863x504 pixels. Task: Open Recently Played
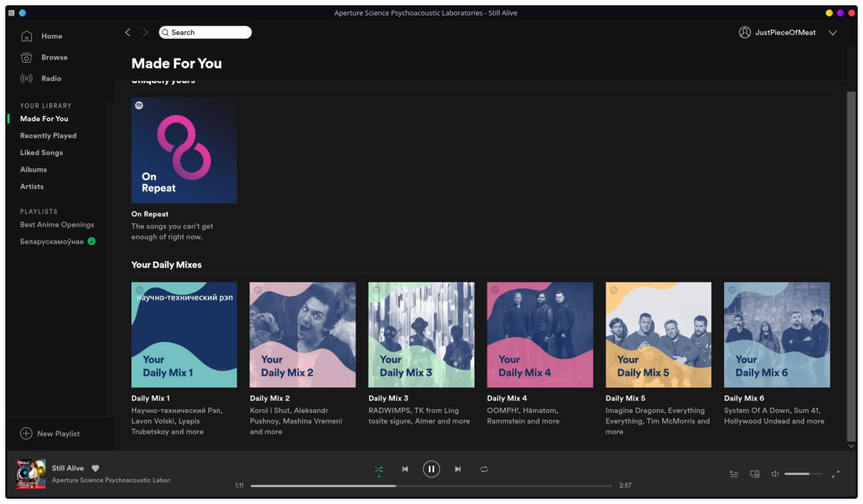49,135
